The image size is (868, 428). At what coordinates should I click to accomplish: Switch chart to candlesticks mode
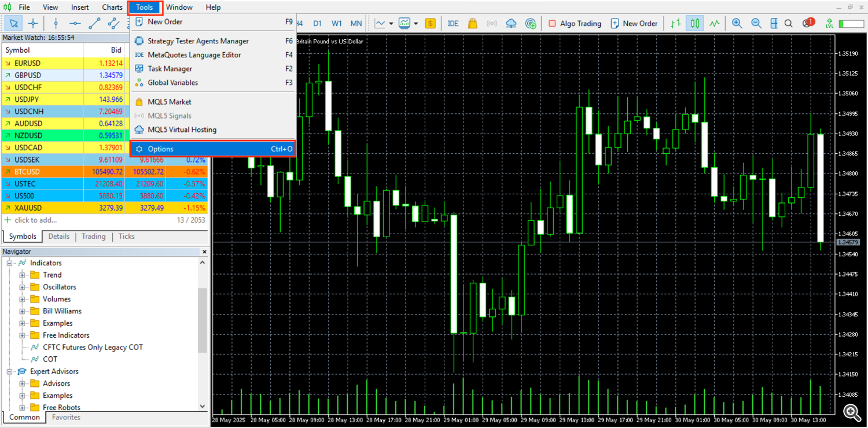[x=695, y=24]
